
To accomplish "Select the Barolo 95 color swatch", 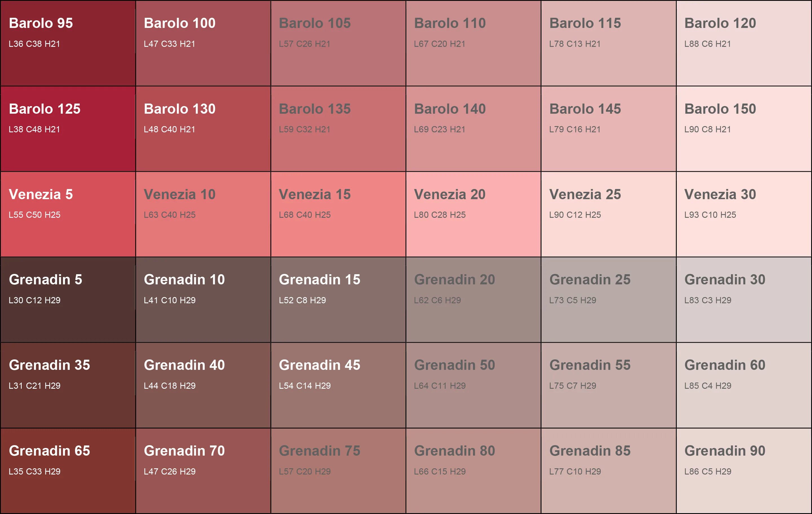I will tap(68, 43).
